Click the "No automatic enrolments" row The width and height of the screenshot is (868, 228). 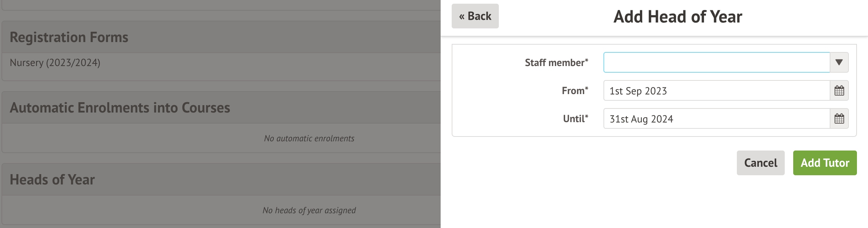click(309, 138)
